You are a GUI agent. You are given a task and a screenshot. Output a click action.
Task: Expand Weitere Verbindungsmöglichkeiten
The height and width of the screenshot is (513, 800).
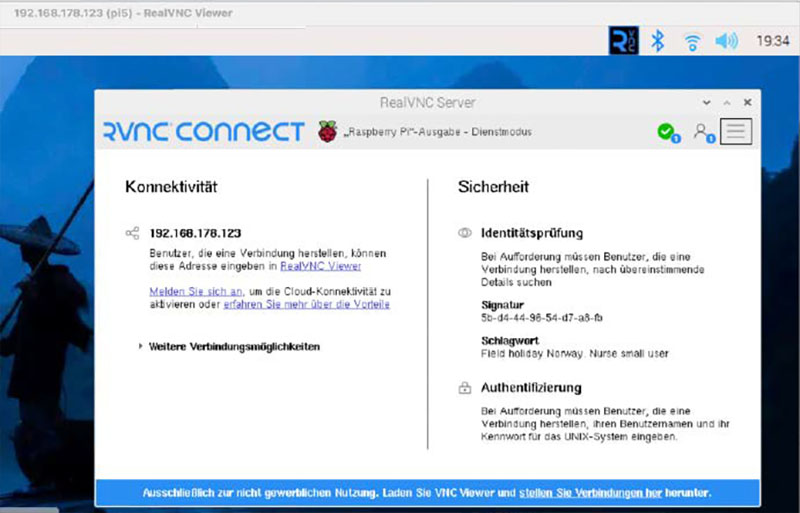pos(229,347)
